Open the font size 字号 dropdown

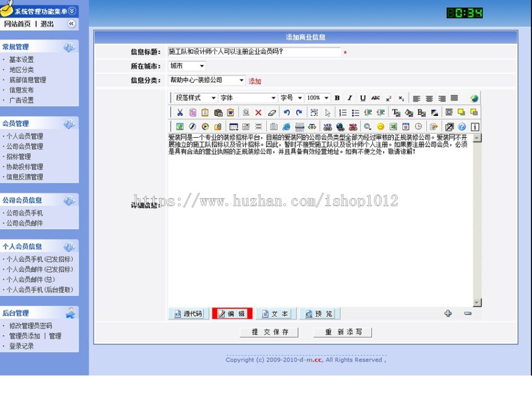(x=292, y=98)
